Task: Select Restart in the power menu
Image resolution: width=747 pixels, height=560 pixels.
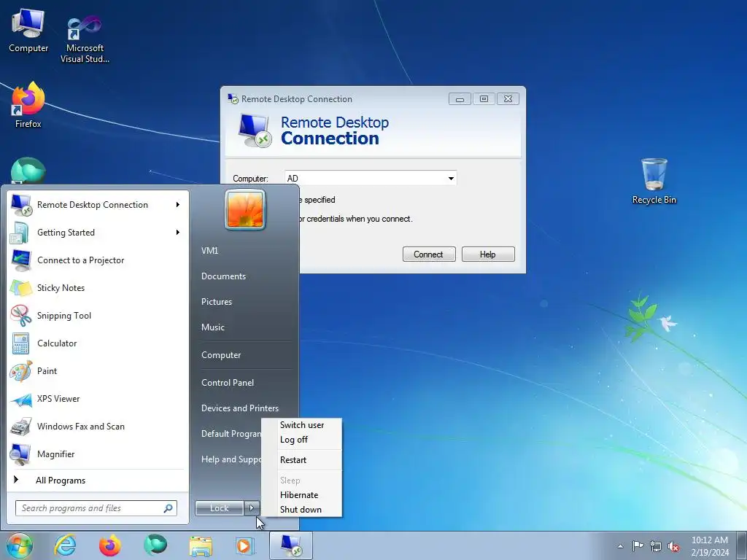Action: 293,460
